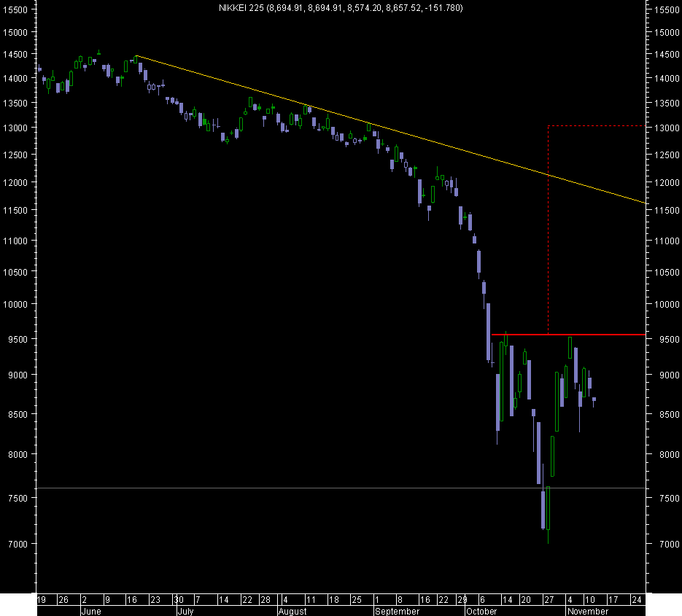The image size is (682, 616).
Task: Click the date tick 22 in July
Action: click(x=247, y=600)
